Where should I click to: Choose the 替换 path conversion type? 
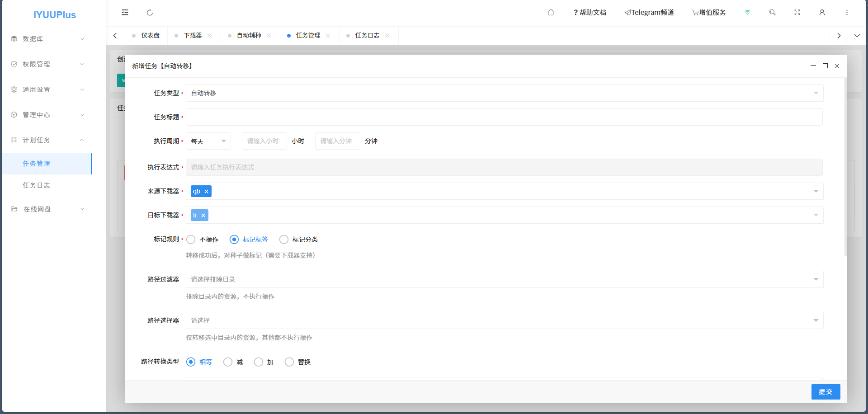pos(289,362)
